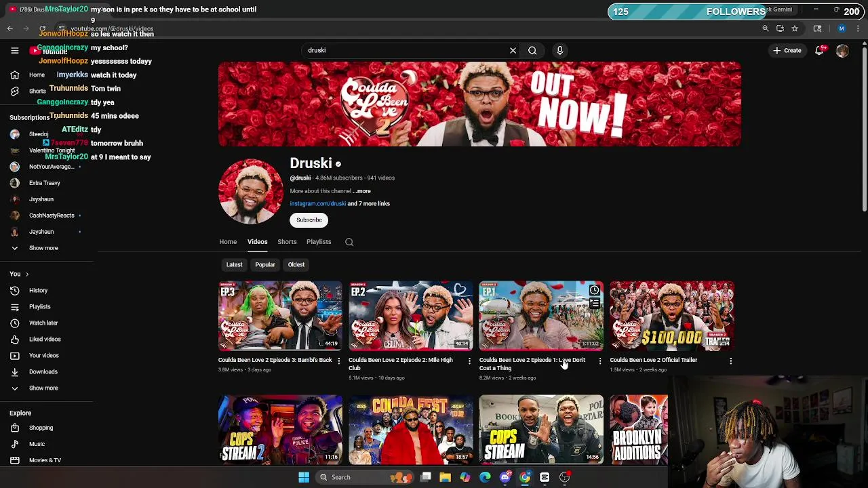Expand channel description with ...more
Screen dimensions: 868x488
pyautogui.click(x=361, y=191)
